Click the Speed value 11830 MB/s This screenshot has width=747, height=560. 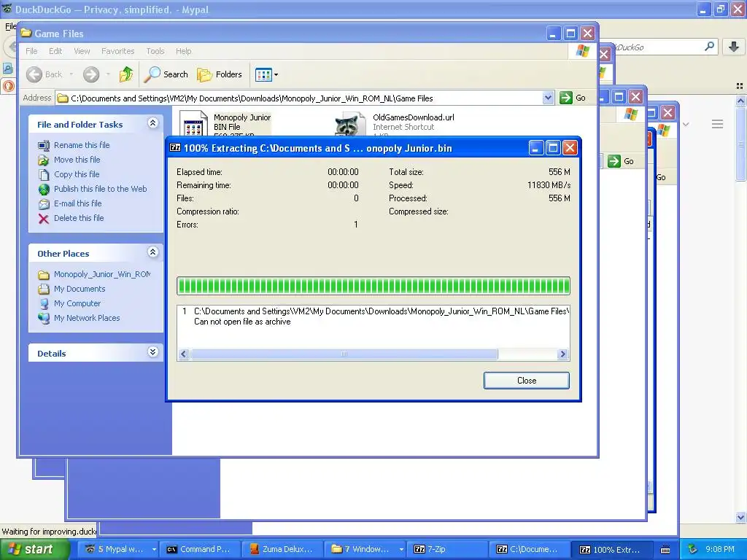549,184
